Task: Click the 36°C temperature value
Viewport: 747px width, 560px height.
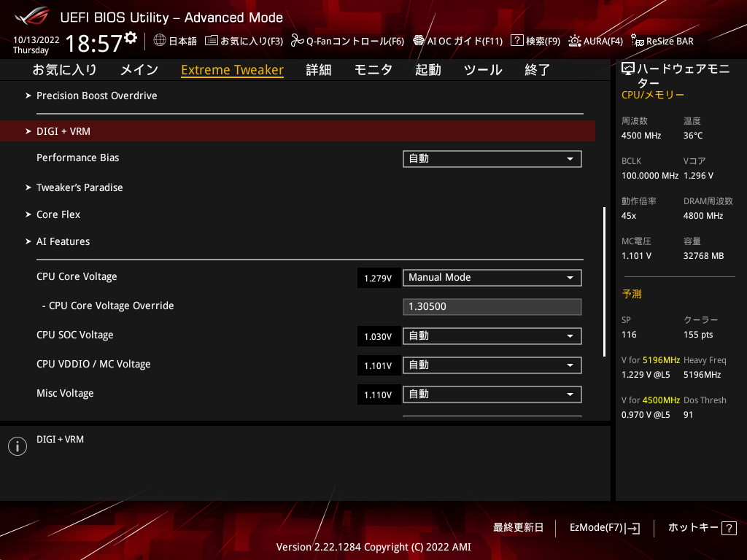Action: point(693,136)
